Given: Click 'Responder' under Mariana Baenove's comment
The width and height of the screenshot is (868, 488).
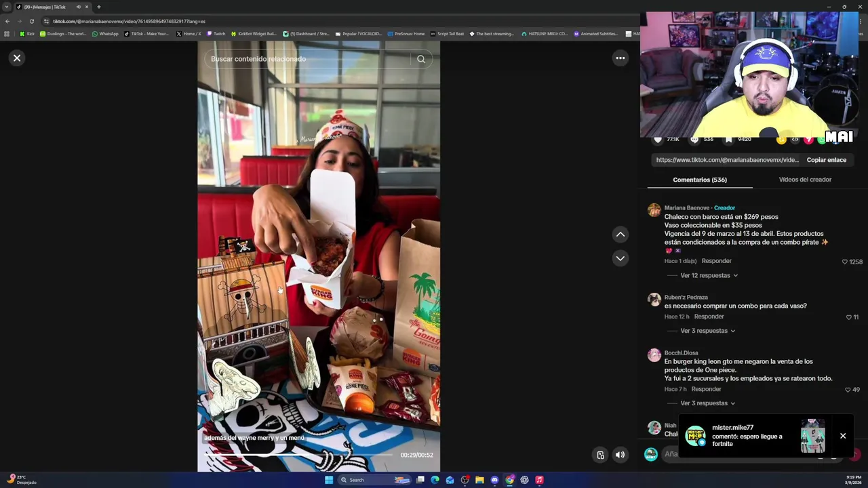Looking at the screenshot, I should (x=716, y=261).
